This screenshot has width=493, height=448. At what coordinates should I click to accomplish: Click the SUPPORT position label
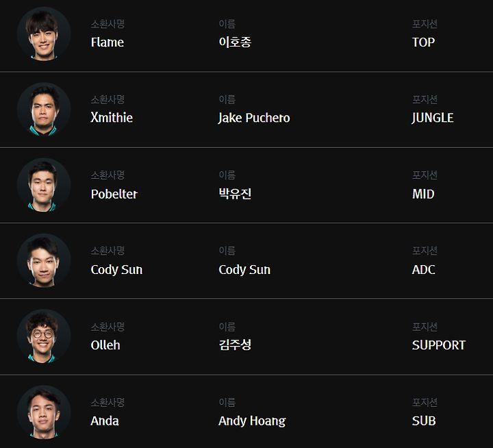[439, 345]
